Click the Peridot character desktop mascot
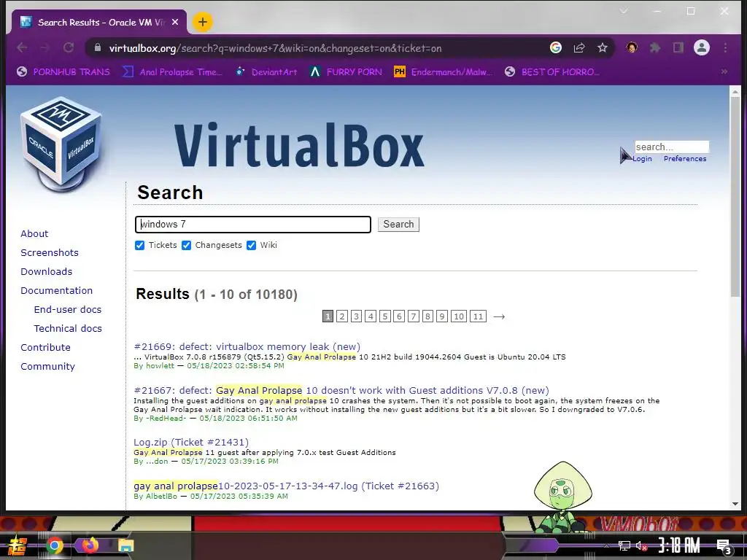Screen dimensions: 747x560 point(562,497)
